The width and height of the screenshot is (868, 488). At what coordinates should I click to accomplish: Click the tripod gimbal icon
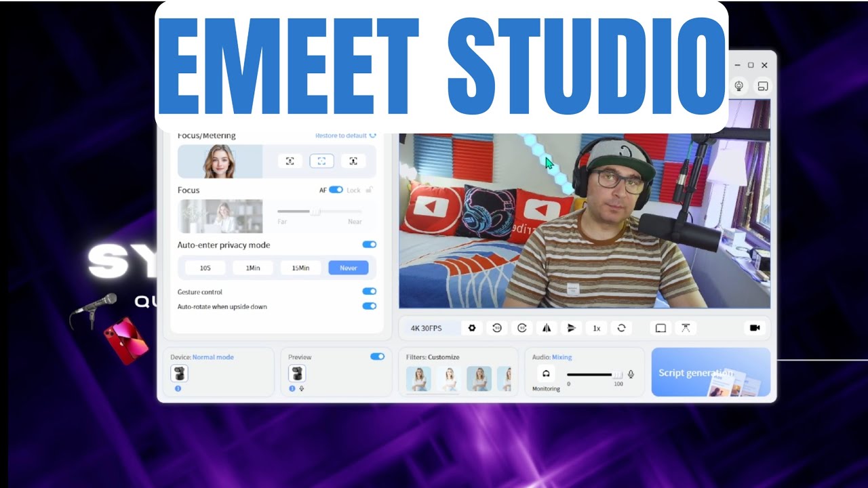(686, 328)
